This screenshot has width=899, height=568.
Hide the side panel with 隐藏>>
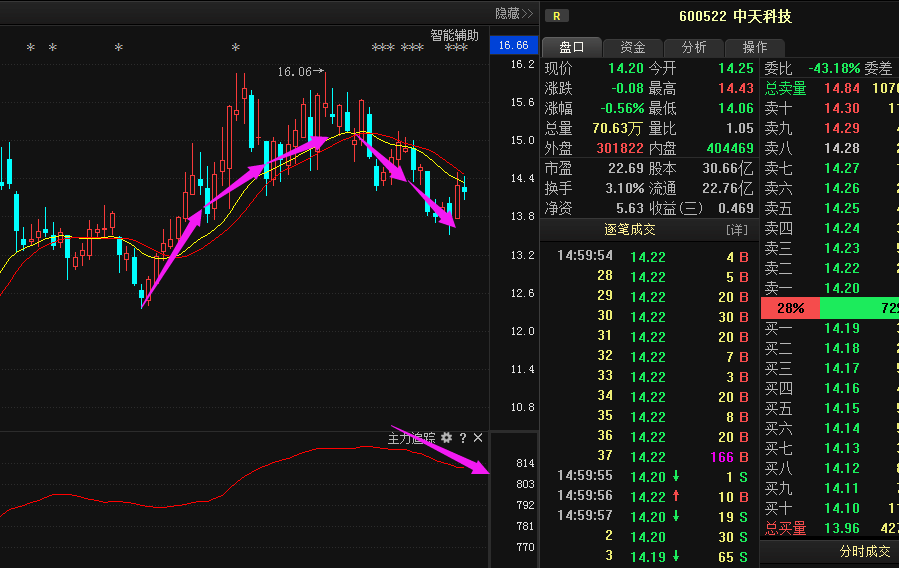514,13
